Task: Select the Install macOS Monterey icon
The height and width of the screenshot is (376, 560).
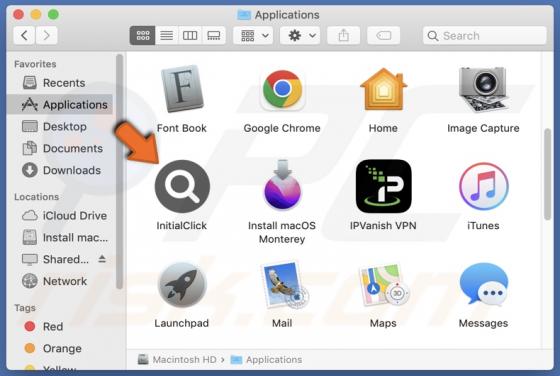Action: point(282,185)
